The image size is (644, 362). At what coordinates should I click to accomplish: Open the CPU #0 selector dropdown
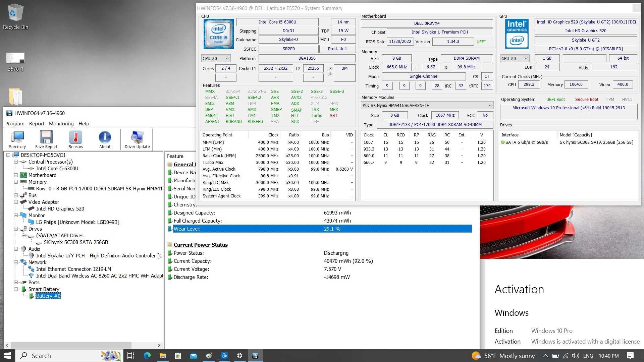point(216,58)
